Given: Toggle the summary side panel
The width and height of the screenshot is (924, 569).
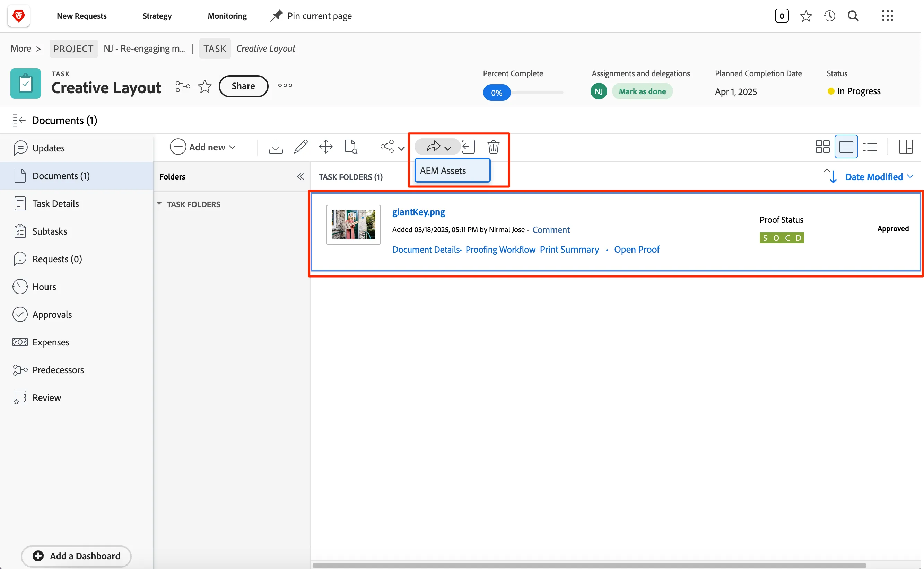Looking at the screenshot, I should click(906, 147).
